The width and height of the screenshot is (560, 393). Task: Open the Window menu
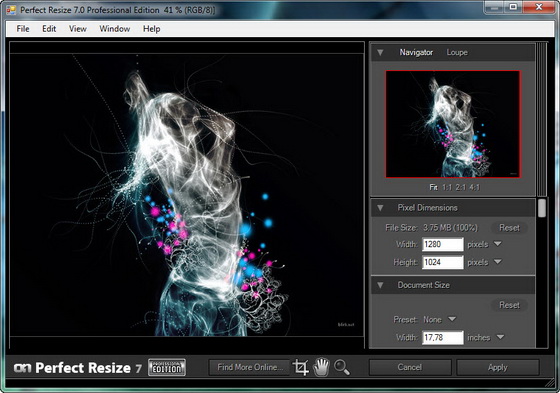click(115, 29)
